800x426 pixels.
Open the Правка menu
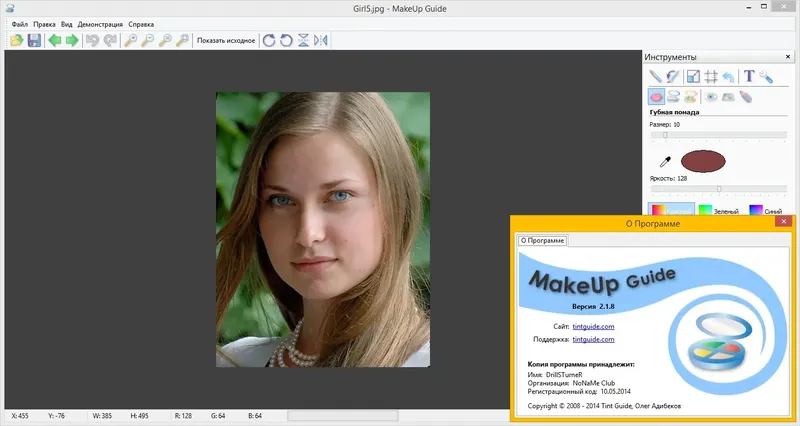pos(44,24)
